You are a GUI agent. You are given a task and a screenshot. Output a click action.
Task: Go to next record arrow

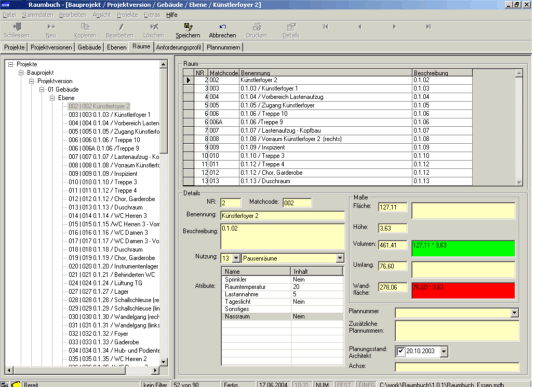(x=394, y=27)
